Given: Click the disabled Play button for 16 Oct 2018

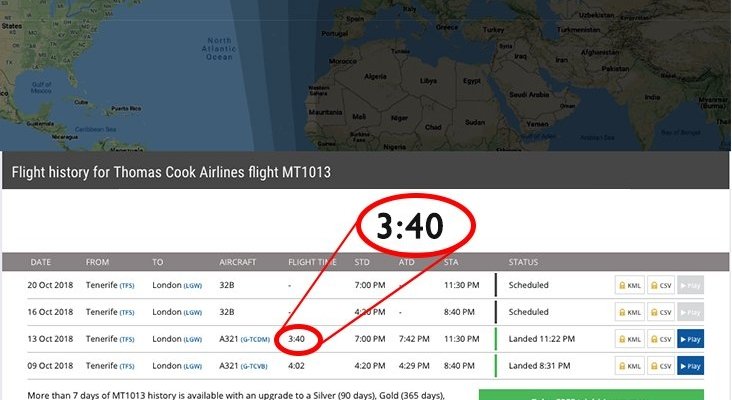Looking at the screenshot, I should (x=690, y=312).
